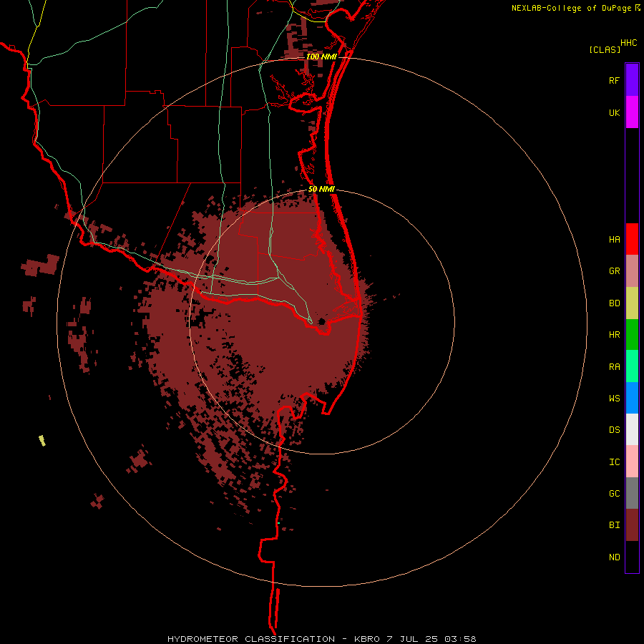Click the RF purple legend swatch
Viewport: 644px width, 644px height.
tap(632, 80)
